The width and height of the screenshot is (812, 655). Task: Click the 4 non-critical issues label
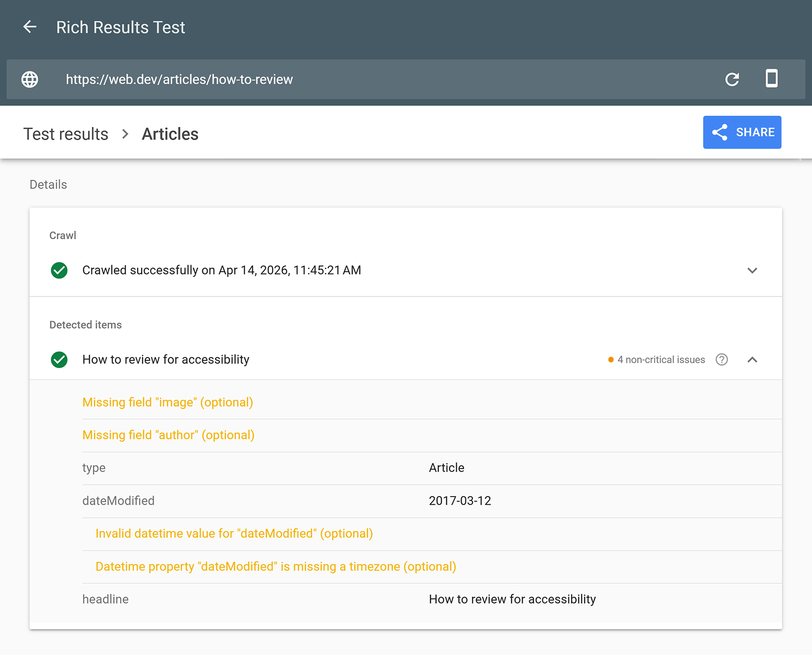[661, 359]
